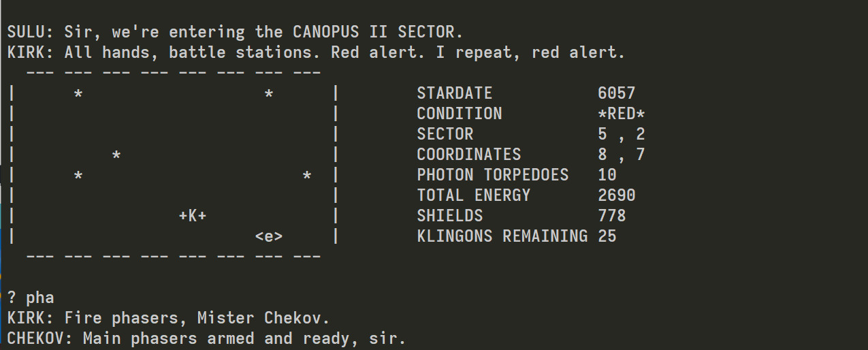Image resolution: width=868 pixels, height=350 pixels.
Task: Click the KLINGONS REMAINING label
Action: [502, 236]
